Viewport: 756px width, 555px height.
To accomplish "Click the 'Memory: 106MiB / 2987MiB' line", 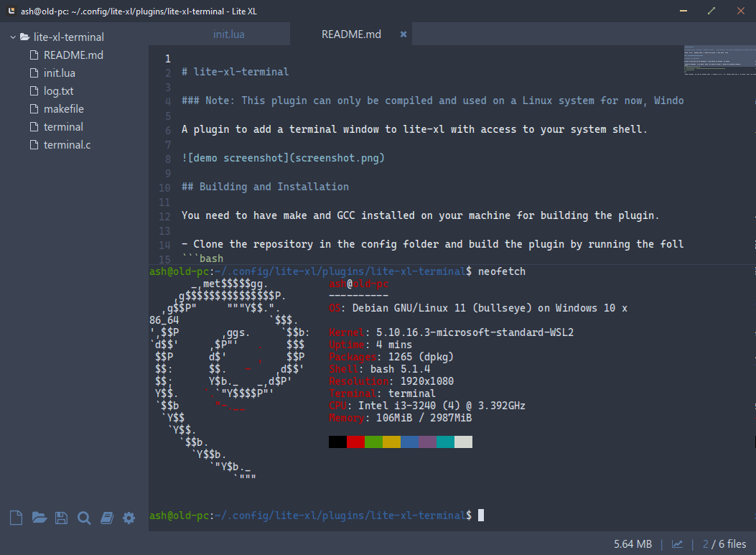I will (400, 418).
